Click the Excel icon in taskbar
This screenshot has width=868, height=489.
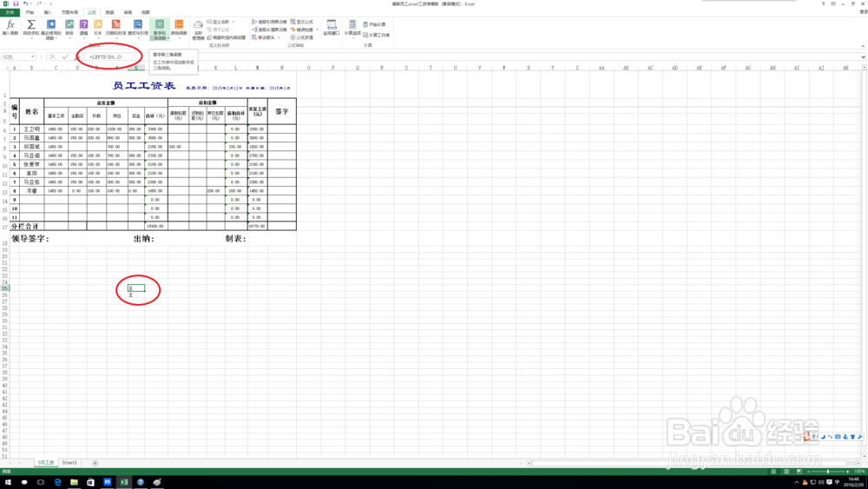point(124,482)
